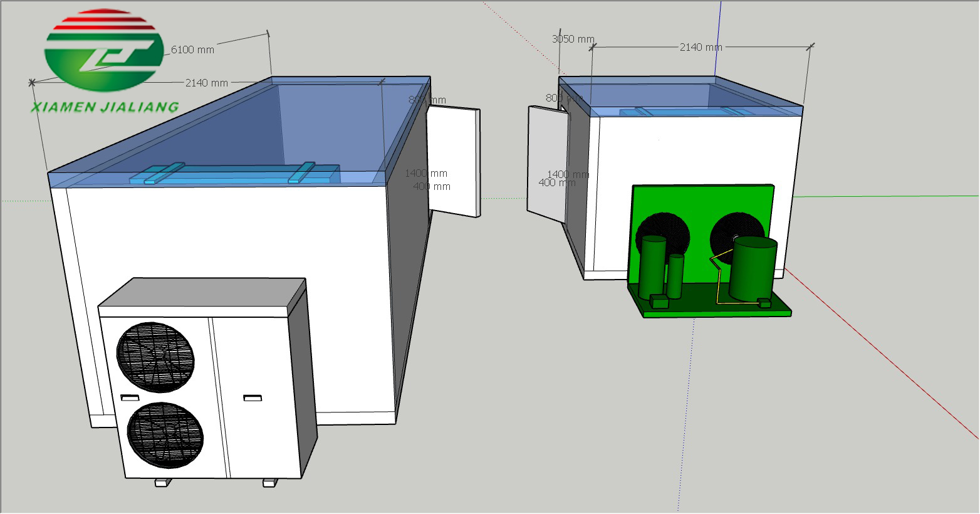Click the open door panel of the right room

(x=546, y=163)
